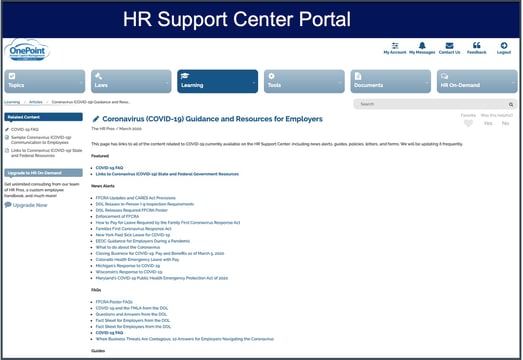The width and height of the screenshot is (523, 360).
Task: Open the HR On-Demand tab
Action: pos(477,81)
